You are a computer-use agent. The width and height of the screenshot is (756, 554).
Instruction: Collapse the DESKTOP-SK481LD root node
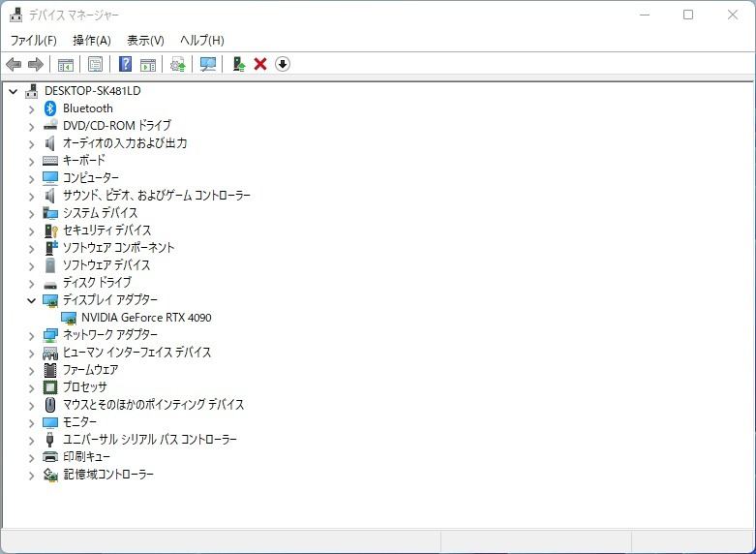[x=14, y=91]
